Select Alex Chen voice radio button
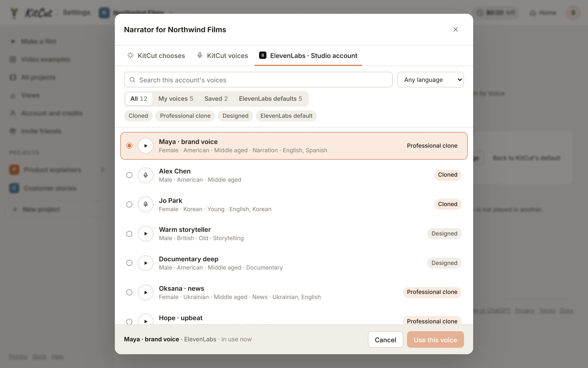The width and height of the screenshot is (588, 368). click(129, 175)
